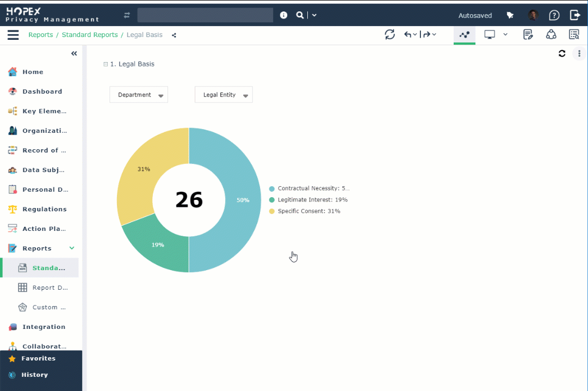The image size is (588, 391).
Task: Click the Action Plans icon
Action: coord(13,228)
